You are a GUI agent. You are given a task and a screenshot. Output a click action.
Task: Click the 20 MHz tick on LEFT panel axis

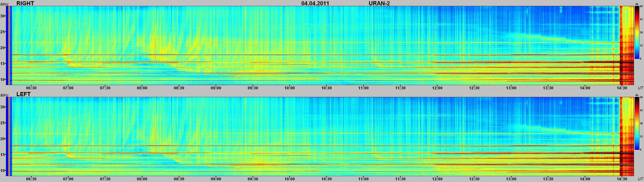pos(2,139)
